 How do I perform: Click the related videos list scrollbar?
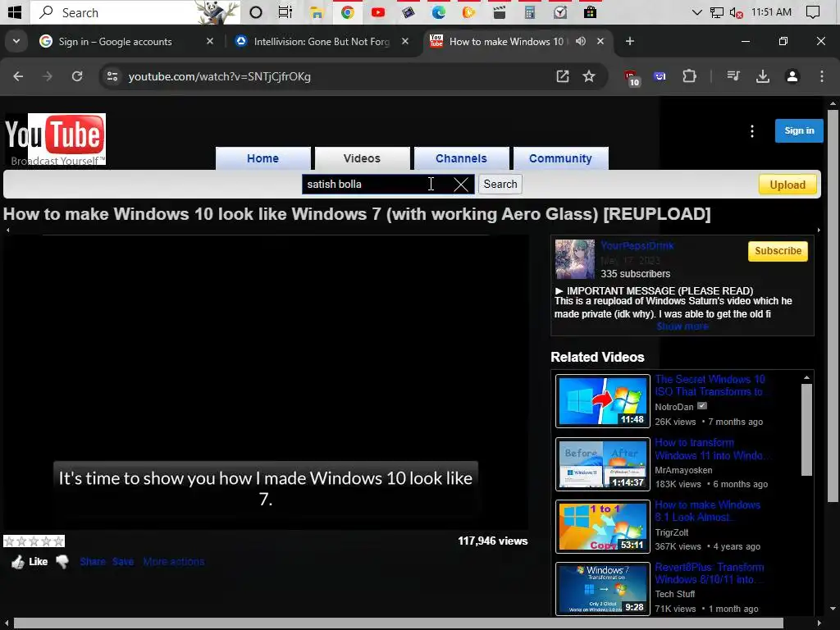[x=806, y=428]
